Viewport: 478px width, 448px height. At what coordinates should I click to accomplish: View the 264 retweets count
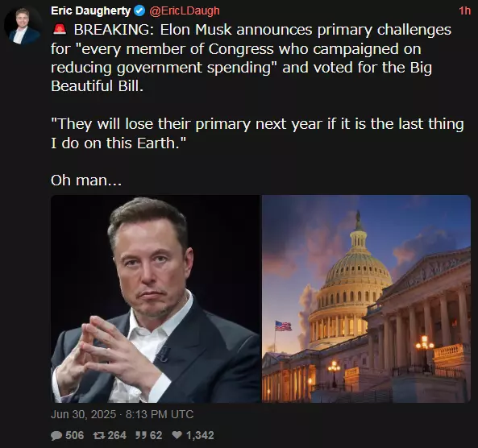tap(117, 435)
